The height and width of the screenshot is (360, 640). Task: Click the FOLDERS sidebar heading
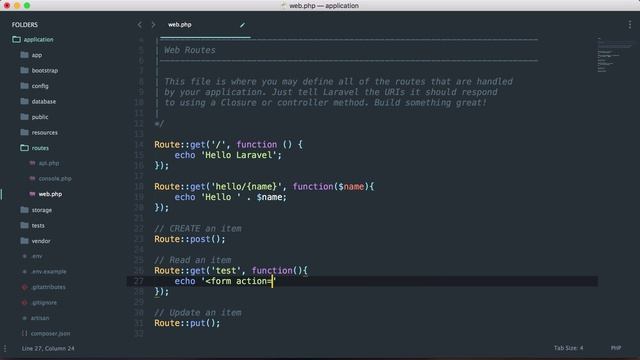pyautogui.click(x=24, y=25)
